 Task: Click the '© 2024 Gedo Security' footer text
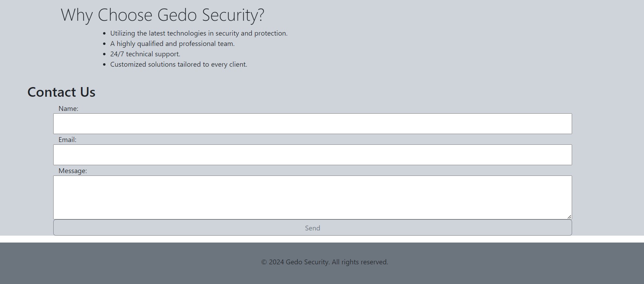tap(324, 262)
